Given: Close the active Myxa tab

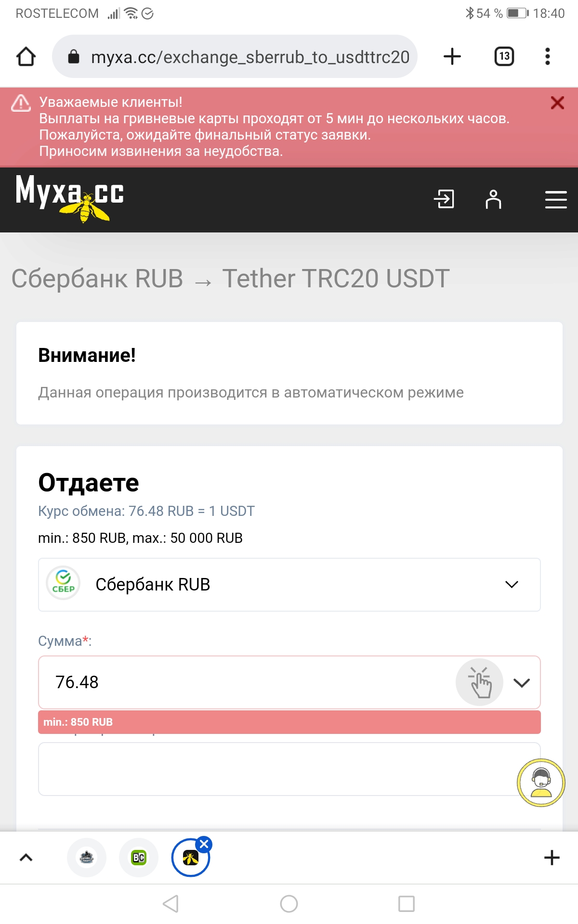Looking at the screenshot, I should (x=204, y=844).
